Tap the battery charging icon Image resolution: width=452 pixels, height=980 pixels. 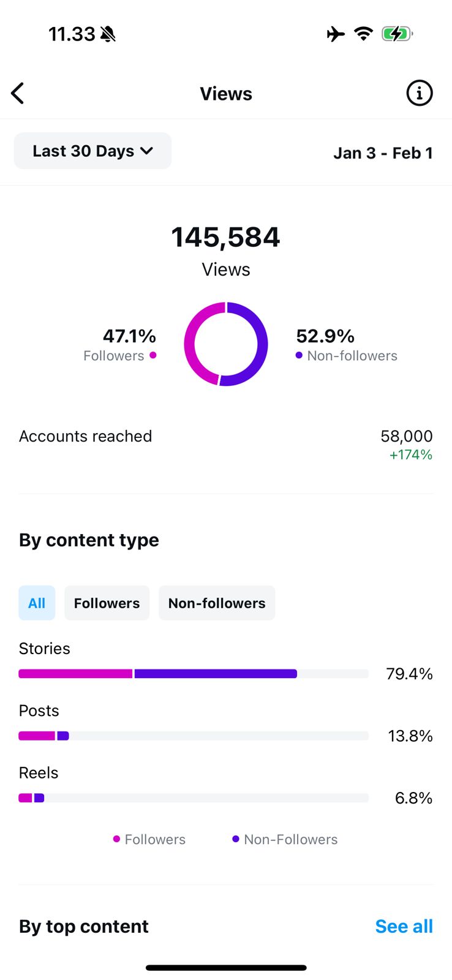click(x=397, y=34)
